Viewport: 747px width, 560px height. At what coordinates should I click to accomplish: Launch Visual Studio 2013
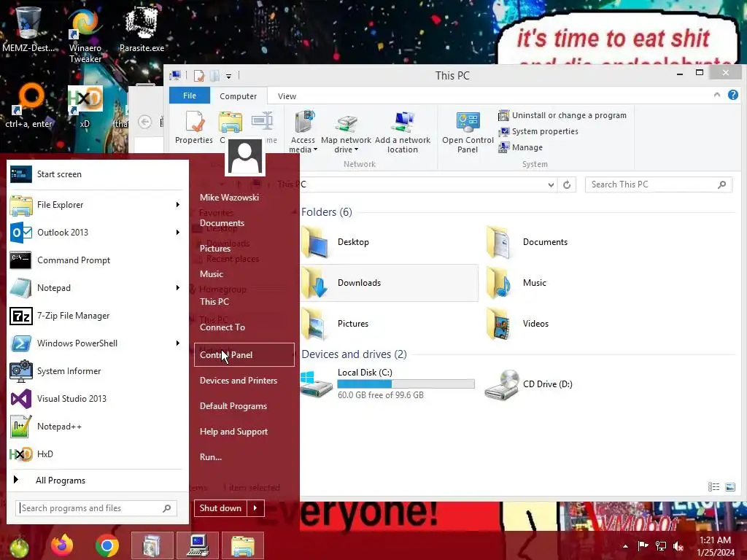(x=96, y=398)
